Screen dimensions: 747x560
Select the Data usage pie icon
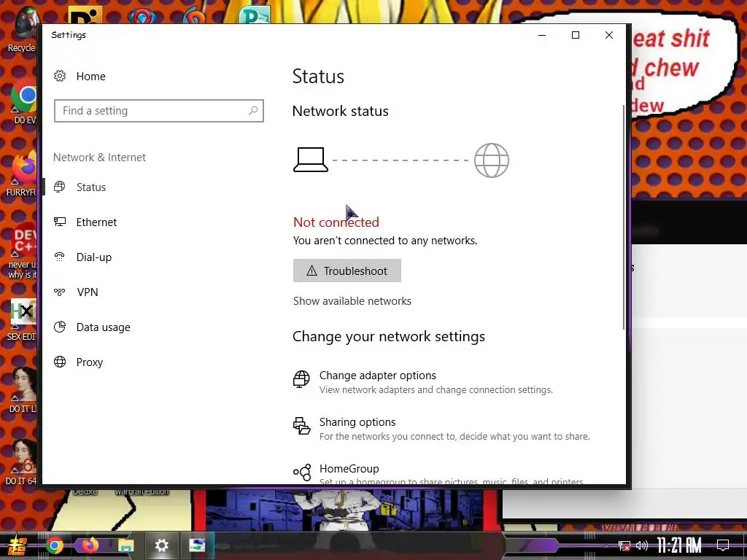coord(60,327)
